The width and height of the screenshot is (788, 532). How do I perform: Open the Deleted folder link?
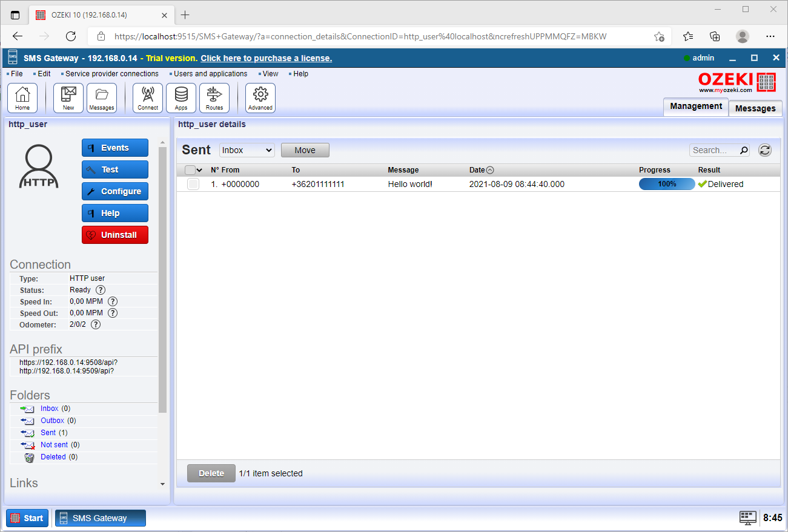tap(53, 457)
